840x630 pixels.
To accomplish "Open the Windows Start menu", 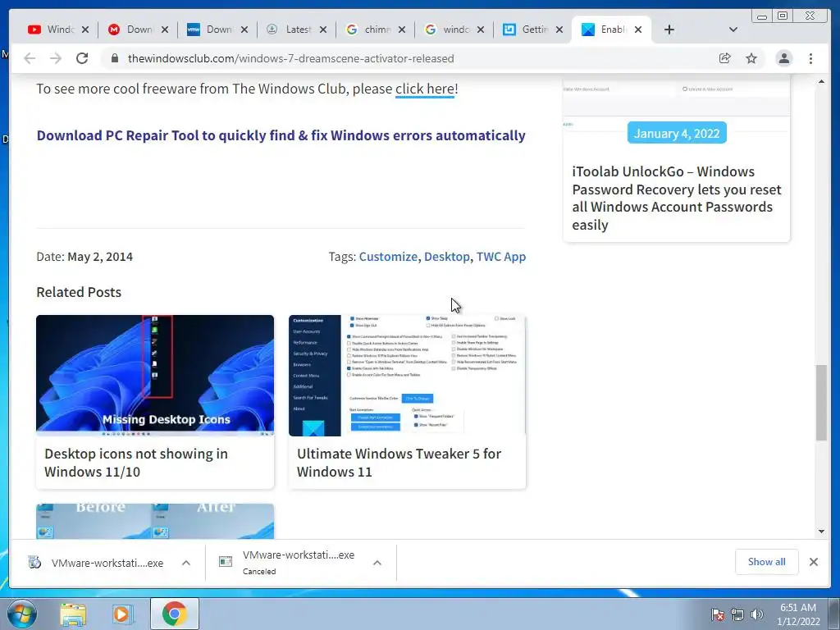I will coord(21,614).
